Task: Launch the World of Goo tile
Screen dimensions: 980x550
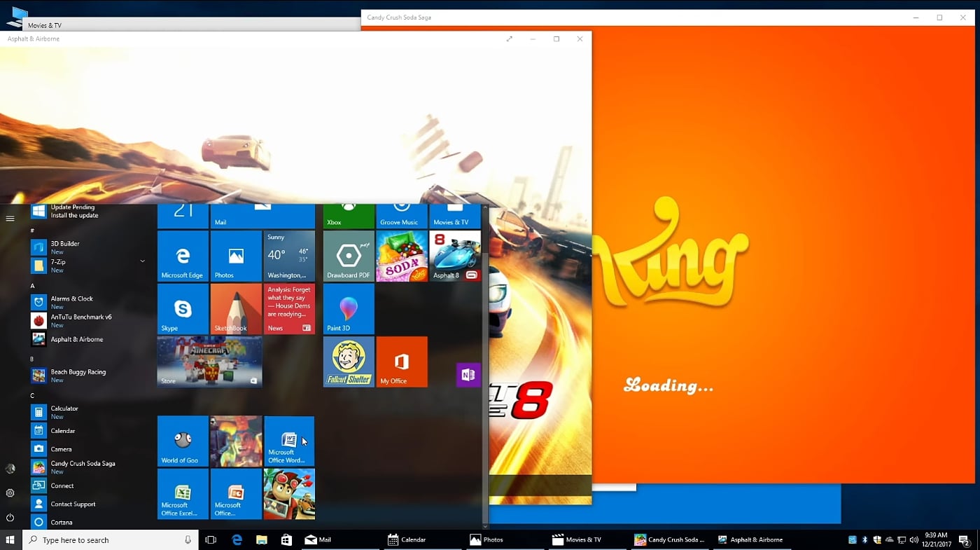Action: [183, 441]
